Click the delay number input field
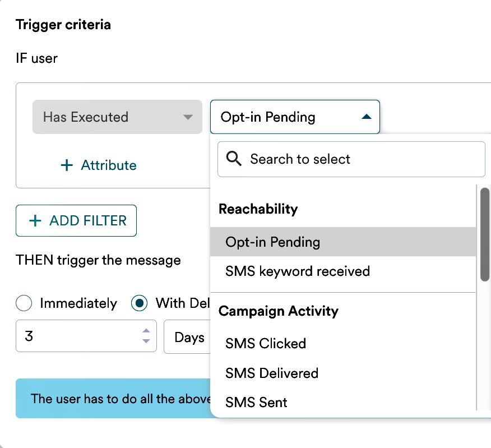This screenshot has width=491, height=448. point(78,337)
